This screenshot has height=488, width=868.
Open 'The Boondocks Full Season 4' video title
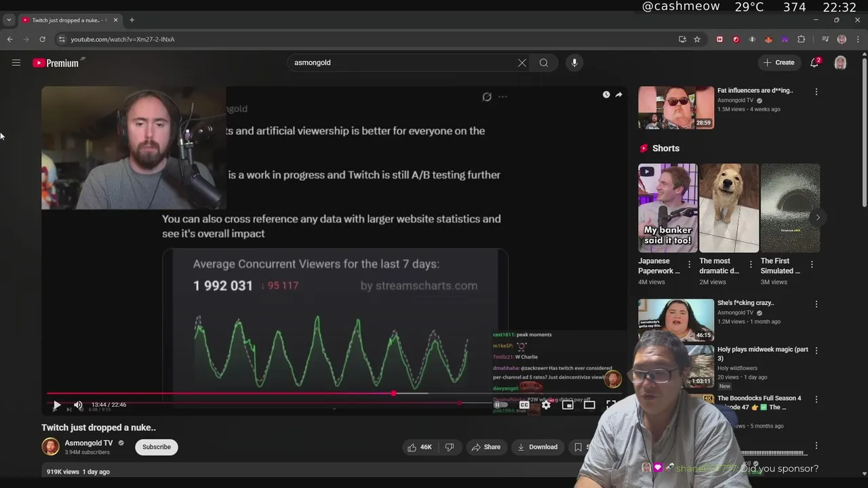tap(759, 403)
